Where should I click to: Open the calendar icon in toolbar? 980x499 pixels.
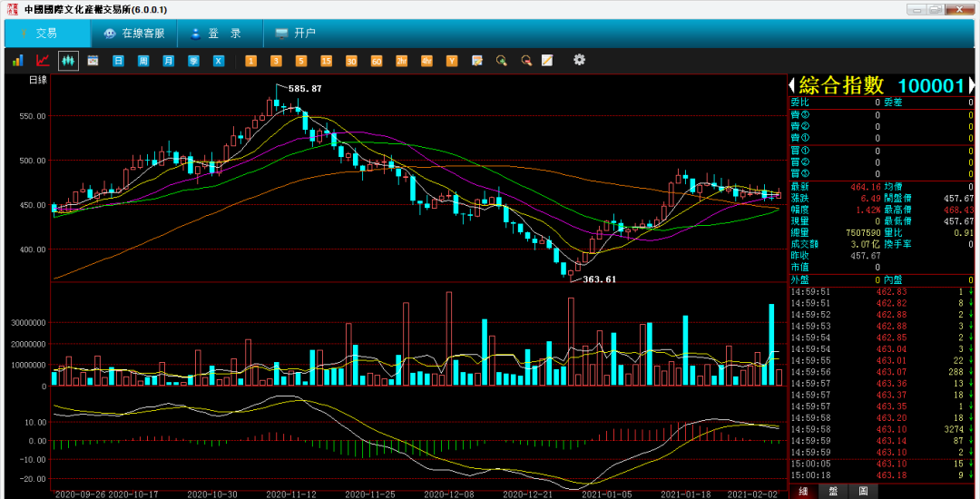pos(93,61)
